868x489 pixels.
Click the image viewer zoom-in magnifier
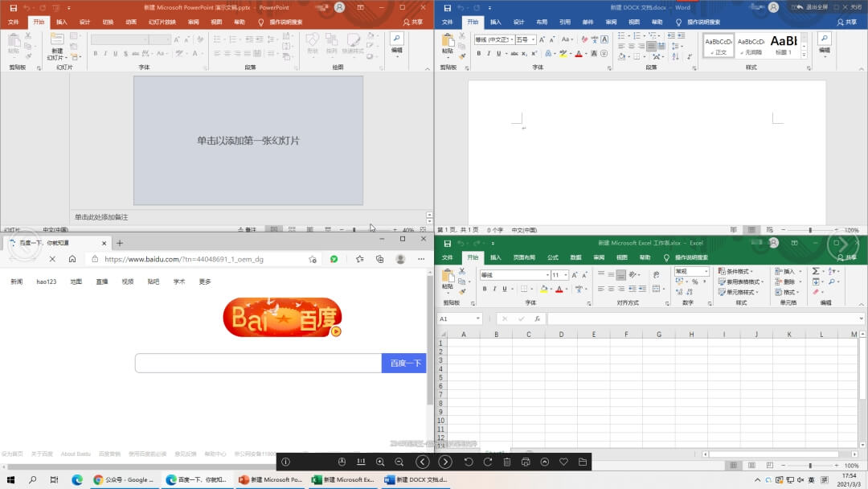tap(380, 462)
